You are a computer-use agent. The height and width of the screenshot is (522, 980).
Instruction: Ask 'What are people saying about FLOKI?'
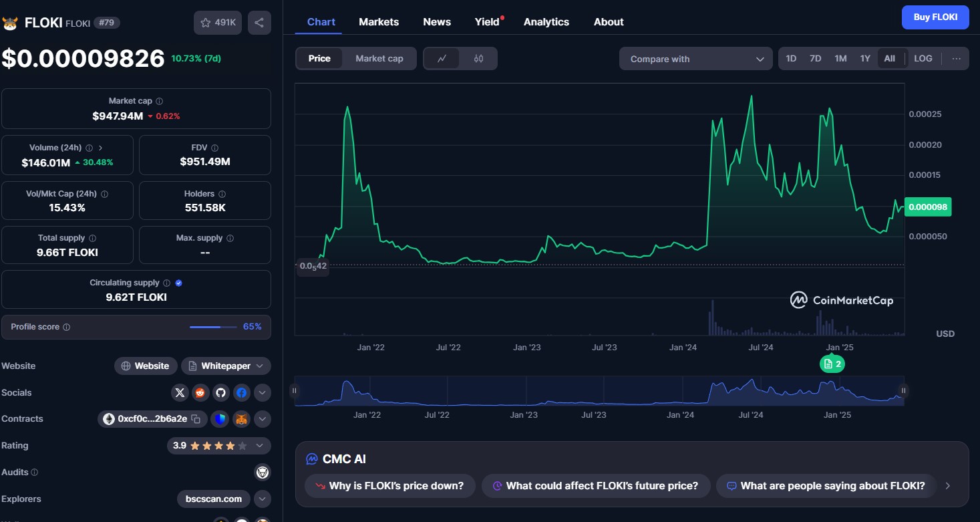826,486
